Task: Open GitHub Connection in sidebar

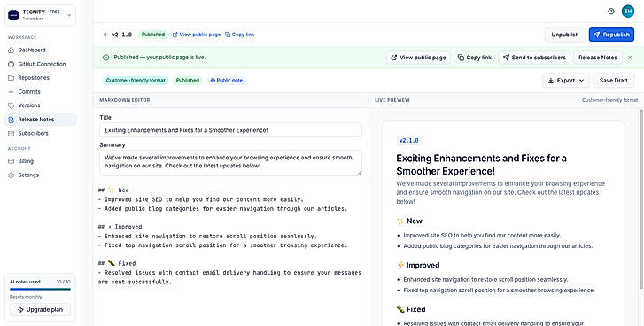Action: 40,64
